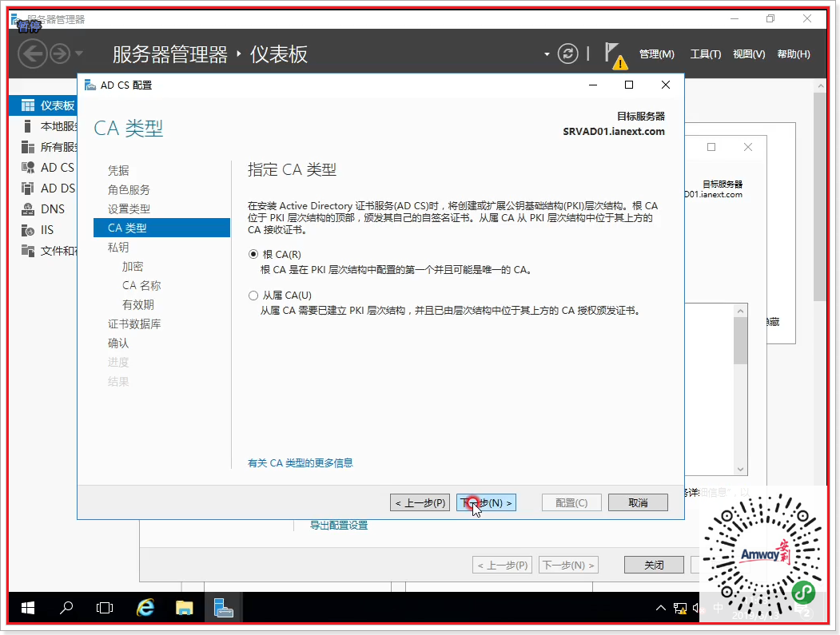Select 仪表板 in the sidebar
The height and width of the screenshot is (635, 840).
43,105
